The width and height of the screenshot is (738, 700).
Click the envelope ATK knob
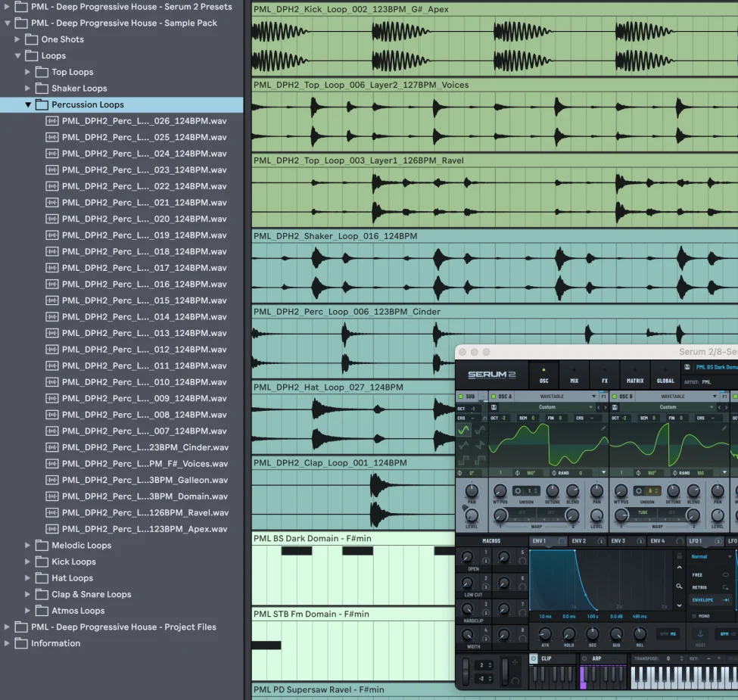pos(545,633)
